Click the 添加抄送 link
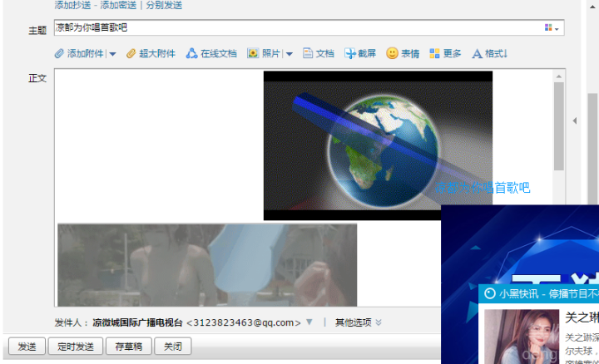The image size is (599, 364). [73, 5]
